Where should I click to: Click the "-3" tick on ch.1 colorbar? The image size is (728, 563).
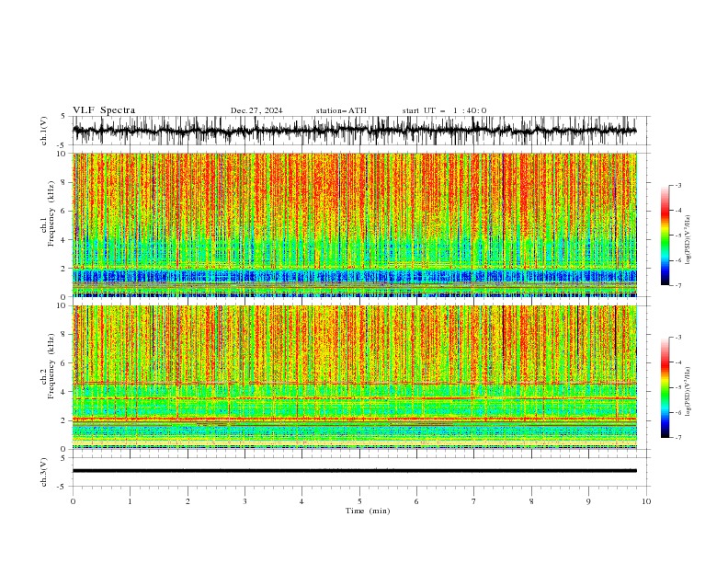click(x=677, y=185)
